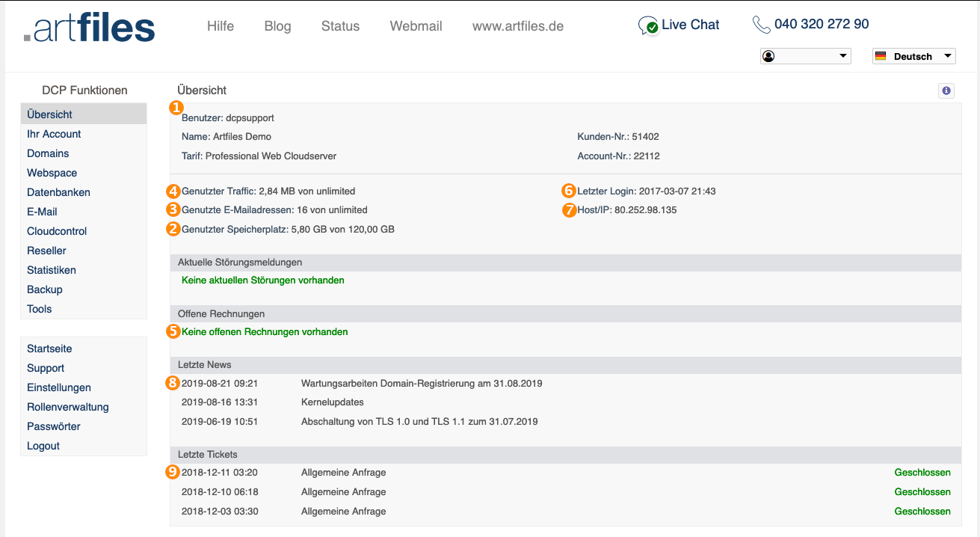Click the telephone handset icon
This screenshot has width=980, height=537.
[x=761, y=25]
